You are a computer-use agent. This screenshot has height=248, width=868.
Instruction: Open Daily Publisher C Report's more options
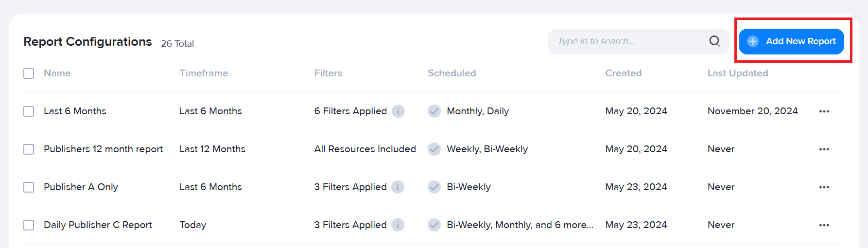click(x=824, y=225)
